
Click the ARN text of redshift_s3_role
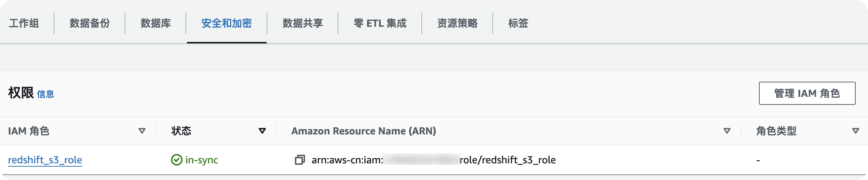pos(434,160)
